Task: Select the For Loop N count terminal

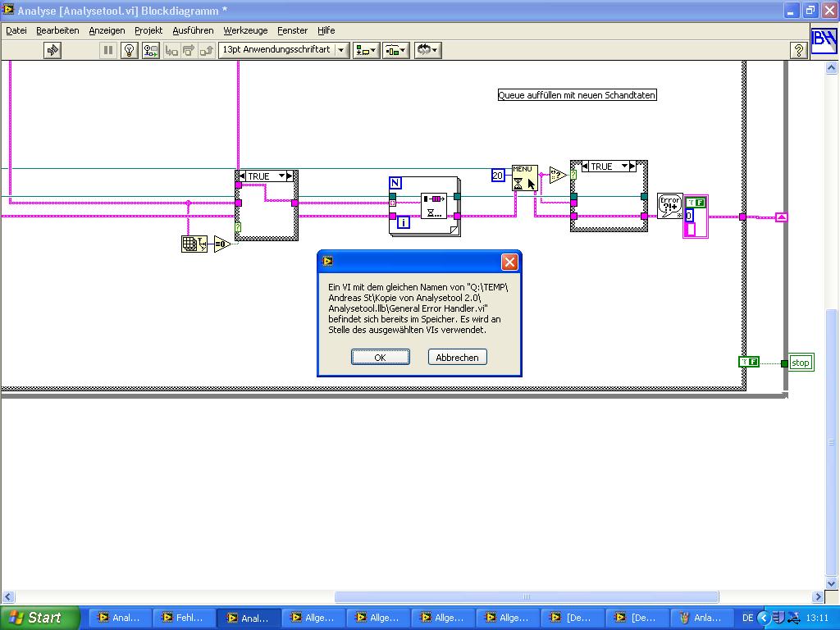Action: coord(395,183)
